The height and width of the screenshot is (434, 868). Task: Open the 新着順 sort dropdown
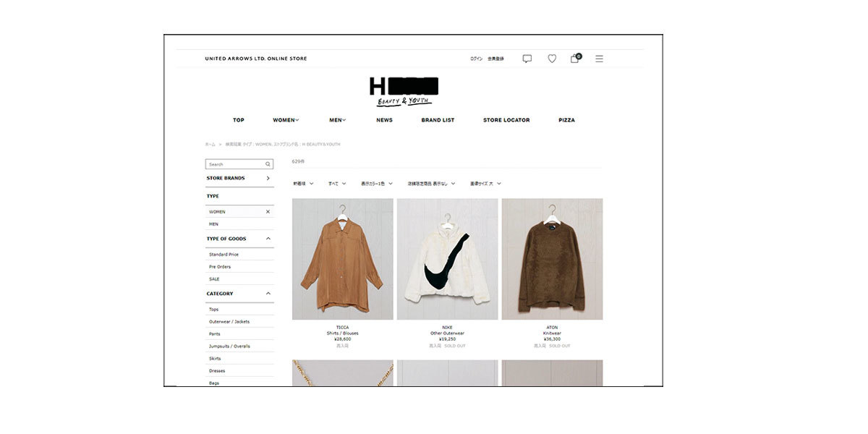pyautogui.click(x=303, y=184)
